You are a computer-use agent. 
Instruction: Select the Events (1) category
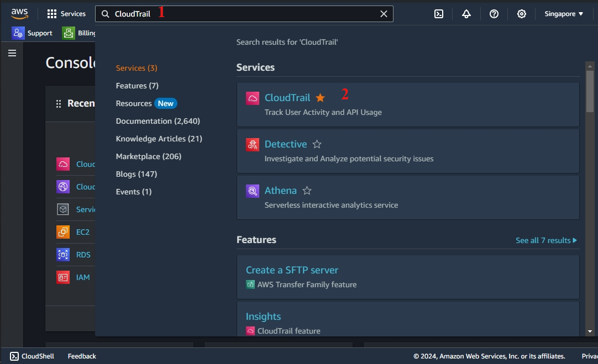[134, 192]
